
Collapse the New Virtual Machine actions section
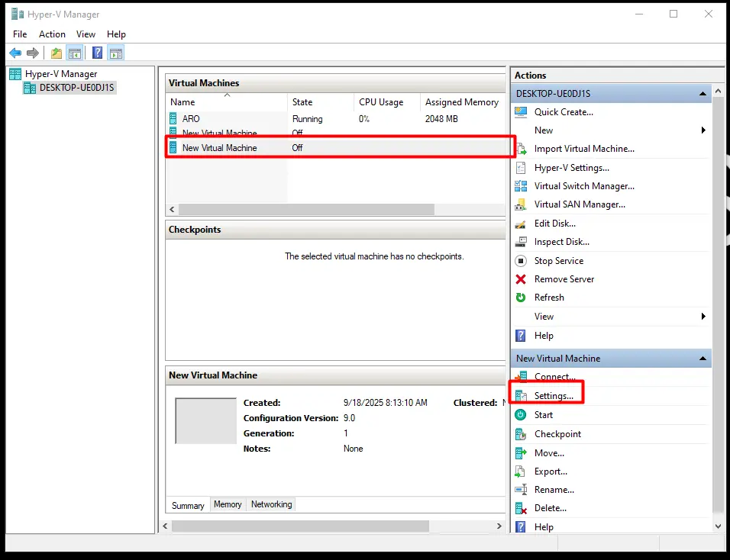click(703, 359)
